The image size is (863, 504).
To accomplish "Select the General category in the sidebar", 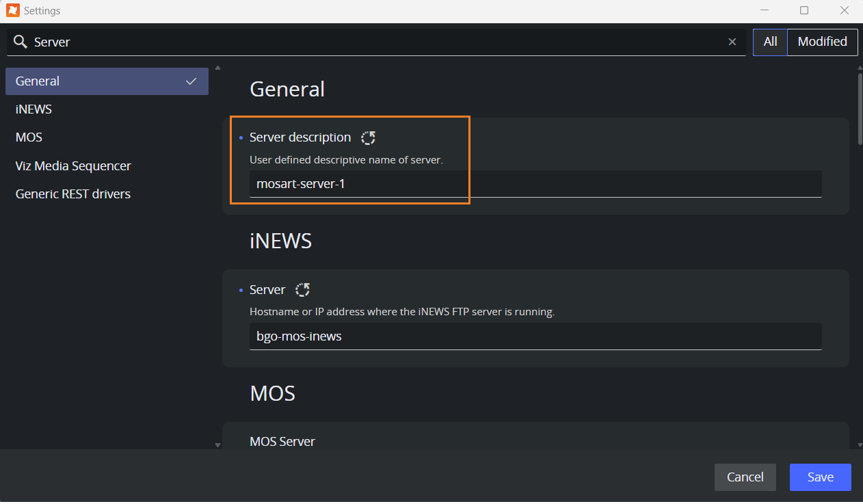I will (107, 81).
